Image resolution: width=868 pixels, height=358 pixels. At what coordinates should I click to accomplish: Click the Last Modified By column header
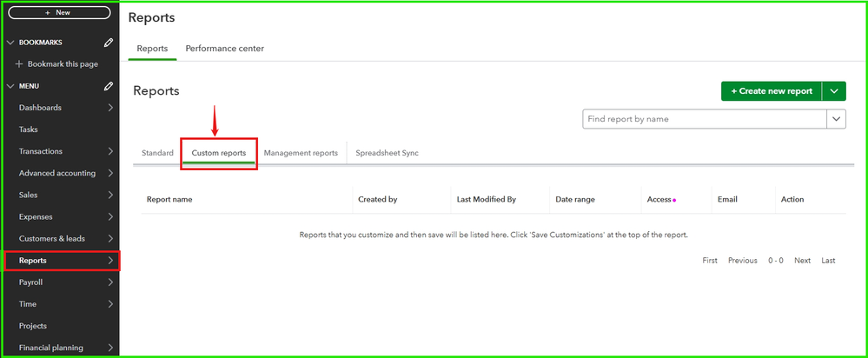pos(487,199)
